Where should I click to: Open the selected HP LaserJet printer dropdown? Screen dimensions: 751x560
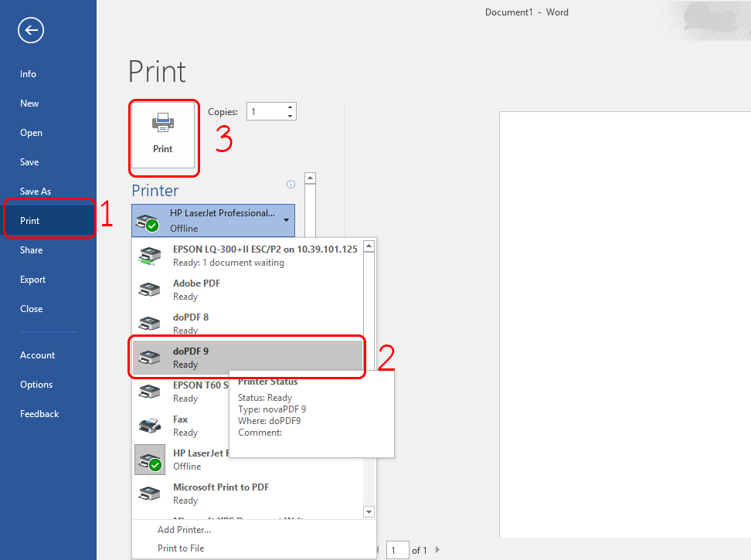[213, 221]
